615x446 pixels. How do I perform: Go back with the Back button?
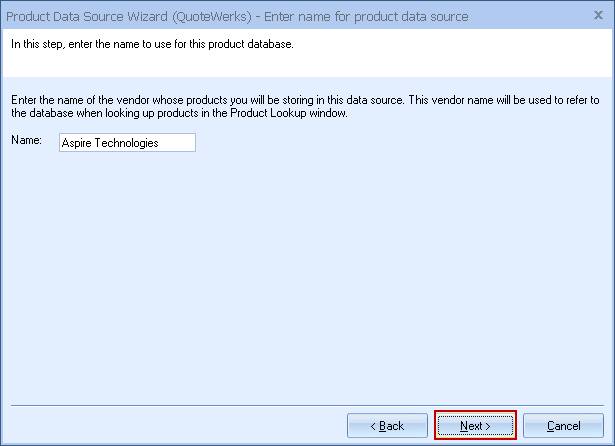(x=387, y=425)
